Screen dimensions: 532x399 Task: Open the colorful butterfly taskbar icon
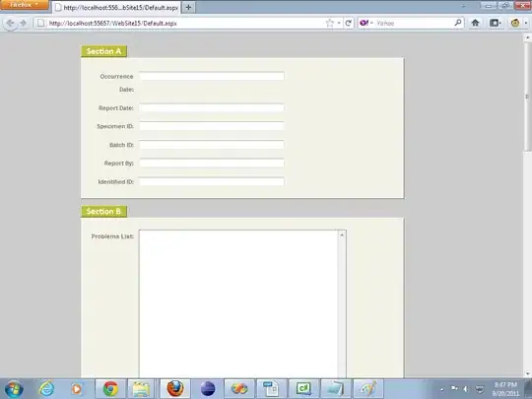tap(239, 389)
